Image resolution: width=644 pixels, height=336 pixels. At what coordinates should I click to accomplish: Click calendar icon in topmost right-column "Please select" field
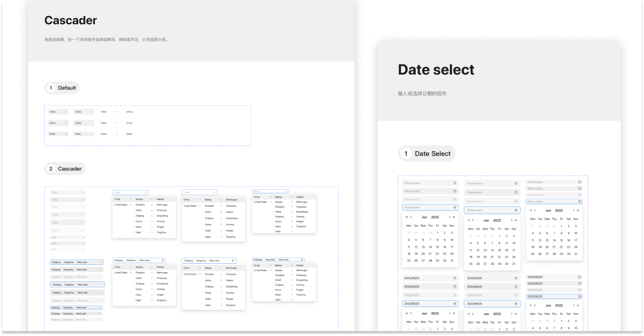(579, 182)
